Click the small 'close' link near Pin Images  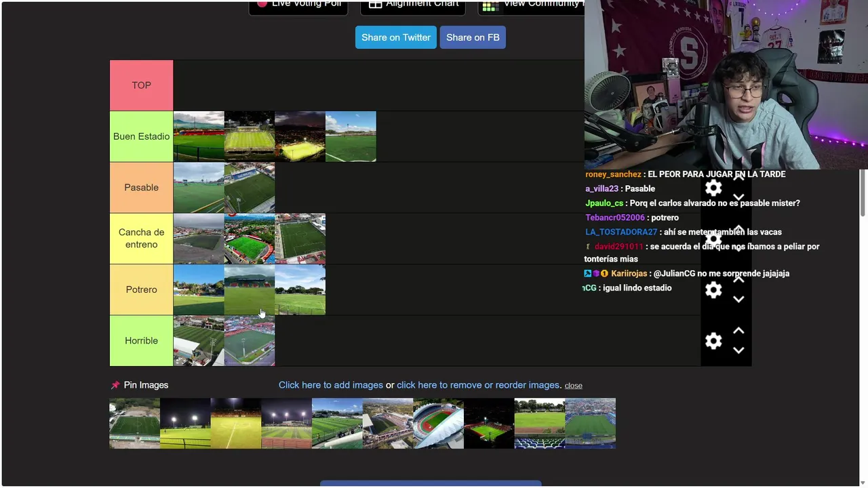click(x=573, y=386)
